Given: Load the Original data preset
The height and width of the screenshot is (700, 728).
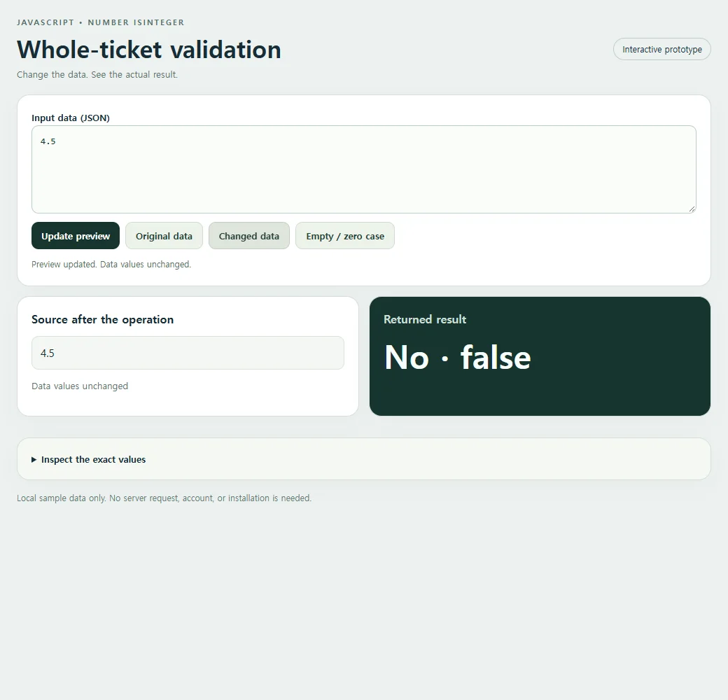Looking at the screenshot, I should (164, 236).
